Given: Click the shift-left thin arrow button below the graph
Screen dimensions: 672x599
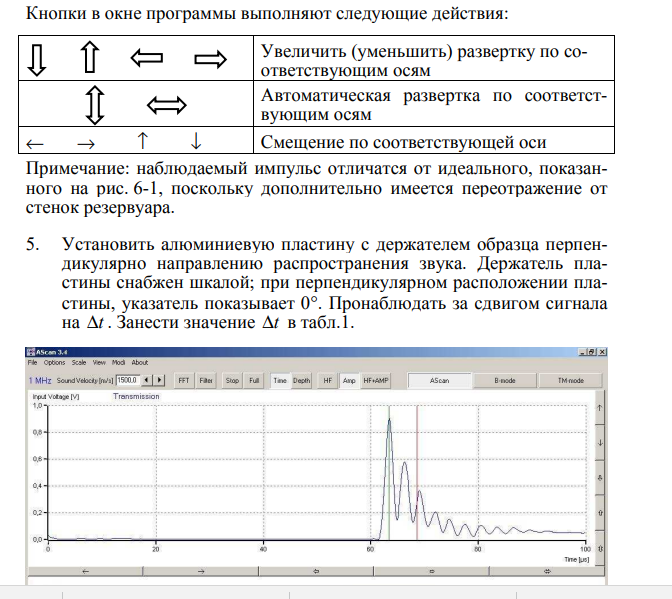Looking at the screenshot, I should pos(85,571).
